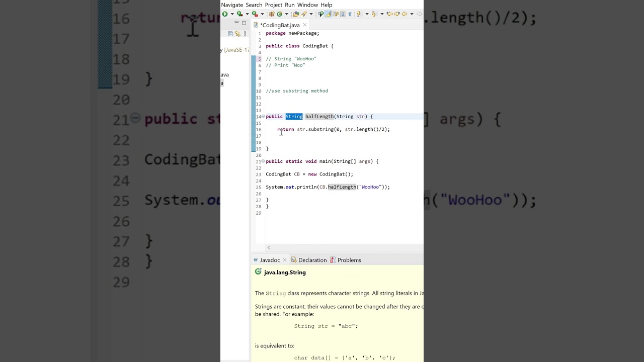Viewport: 644px width, 362px height.
Task: Switch to the Declaration tab
Action: pyautogui.click(x=309, y=260)
